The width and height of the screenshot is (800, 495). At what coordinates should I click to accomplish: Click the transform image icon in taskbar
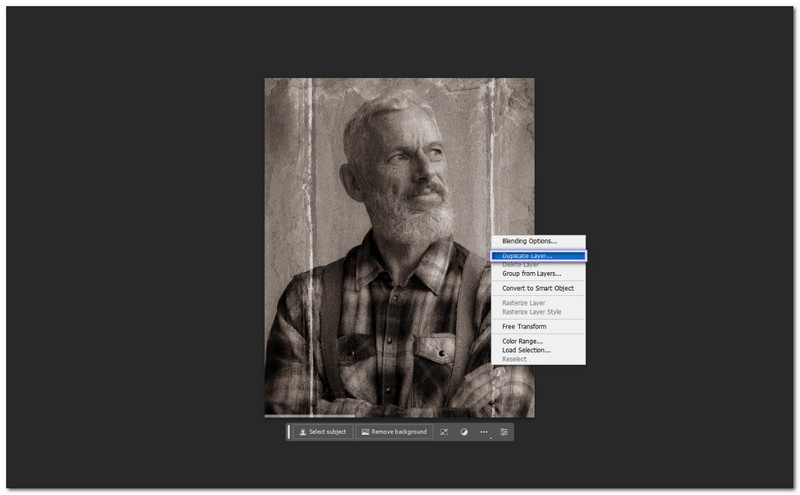(444, 432)
